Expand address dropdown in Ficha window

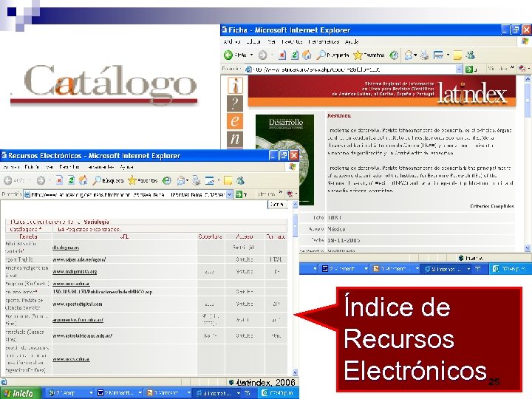[460, 69]
